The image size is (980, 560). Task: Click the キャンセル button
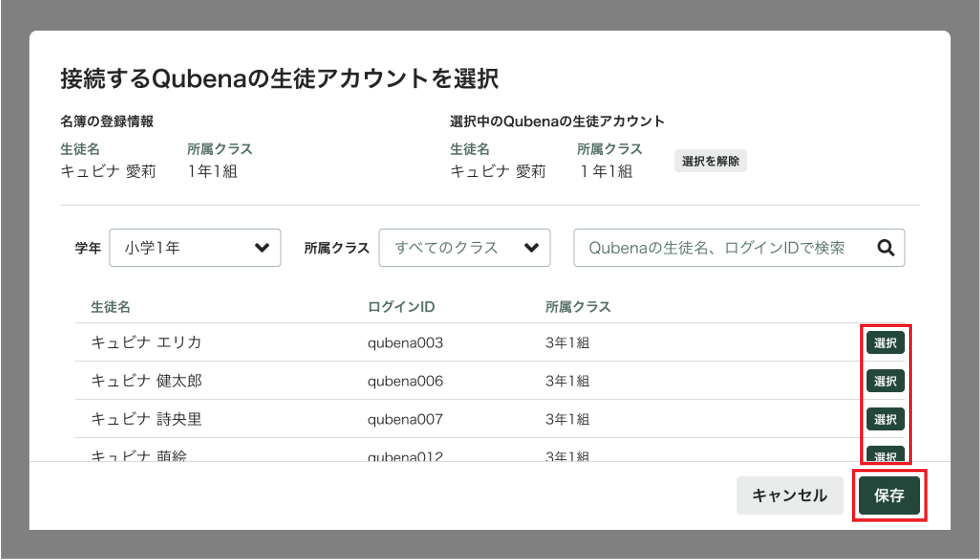790,495
